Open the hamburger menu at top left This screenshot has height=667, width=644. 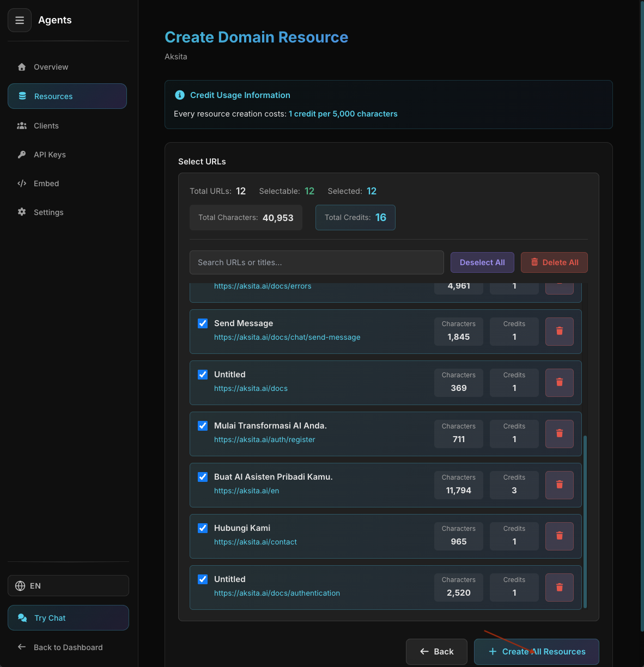pyautogui.click(x=20, y=20)
